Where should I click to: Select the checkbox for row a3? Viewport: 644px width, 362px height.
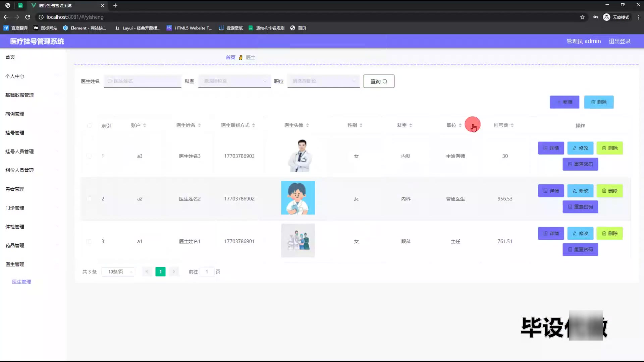(x=89, y=156)
